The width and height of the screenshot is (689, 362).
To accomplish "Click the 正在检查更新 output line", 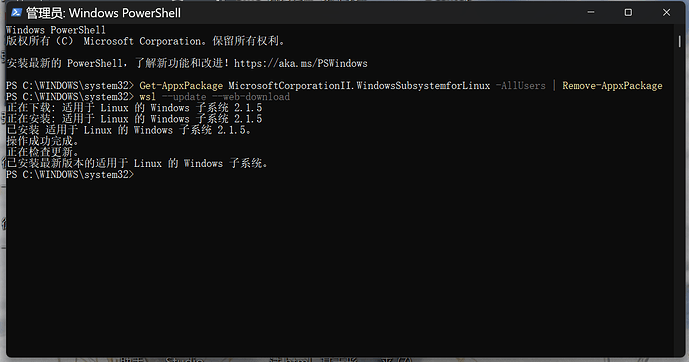I will 43,152.
